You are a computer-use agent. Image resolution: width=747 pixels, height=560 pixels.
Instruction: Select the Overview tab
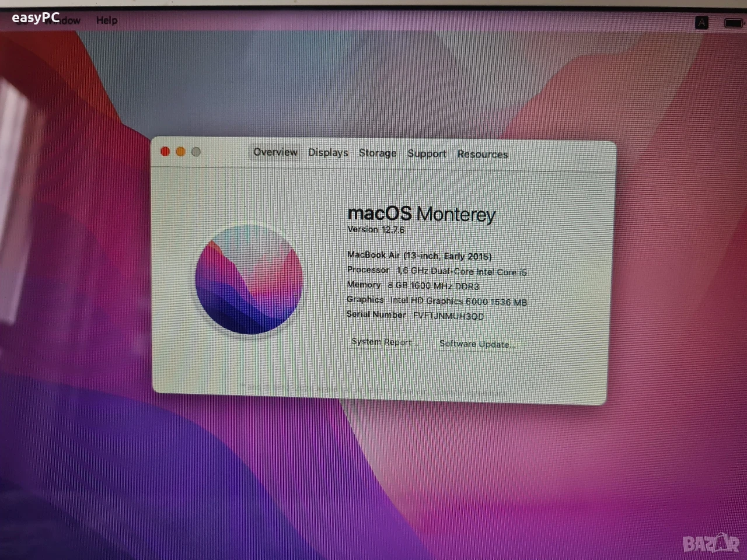[x=275, y=152]
